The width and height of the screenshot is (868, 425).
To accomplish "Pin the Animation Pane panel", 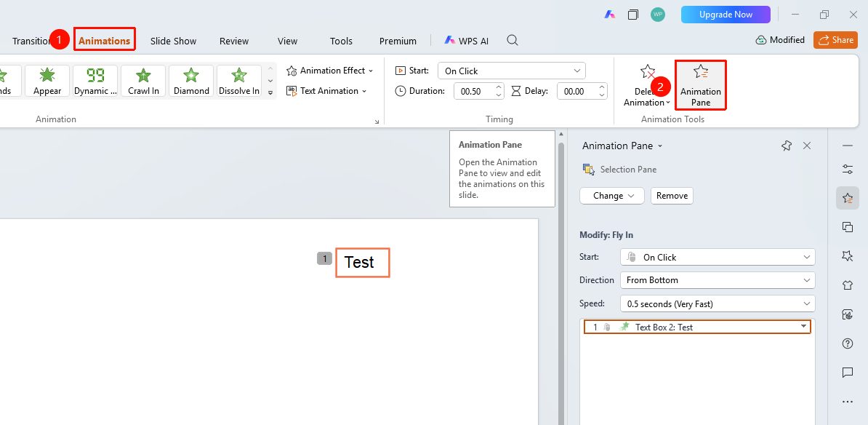I will click(786, 146).
